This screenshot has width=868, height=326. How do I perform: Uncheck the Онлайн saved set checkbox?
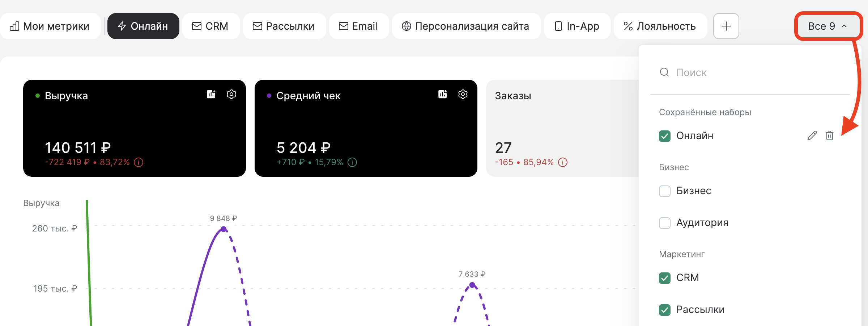tap(665, 136)
